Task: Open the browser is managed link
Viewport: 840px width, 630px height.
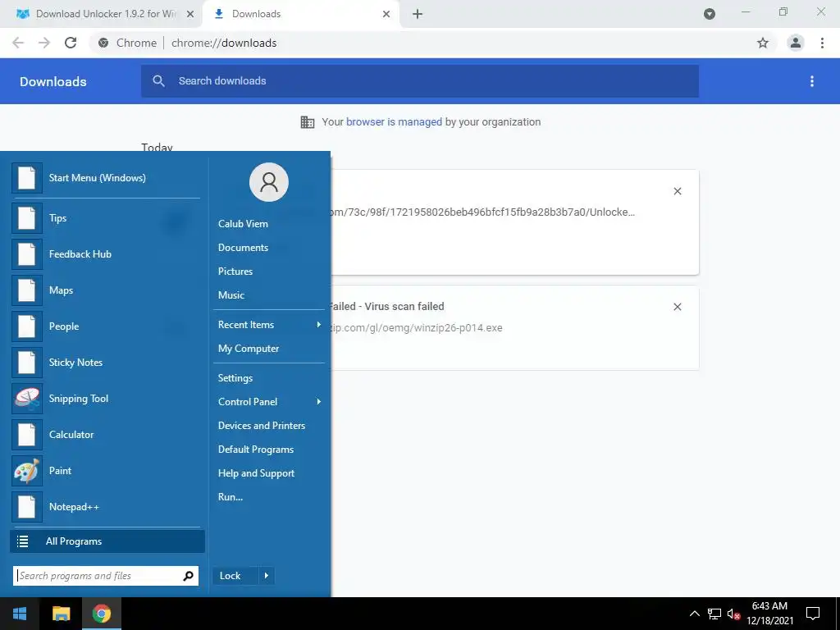Action: 395,122
